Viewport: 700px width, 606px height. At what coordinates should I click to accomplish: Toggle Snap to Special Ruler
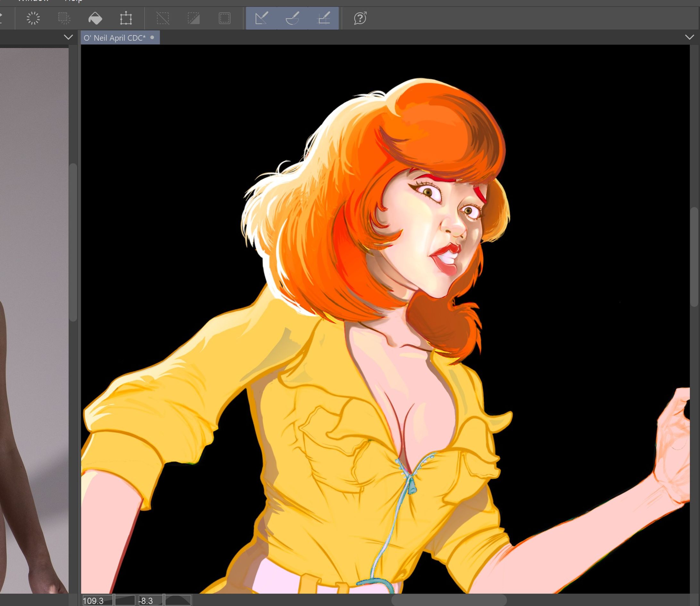click(292, 18)
